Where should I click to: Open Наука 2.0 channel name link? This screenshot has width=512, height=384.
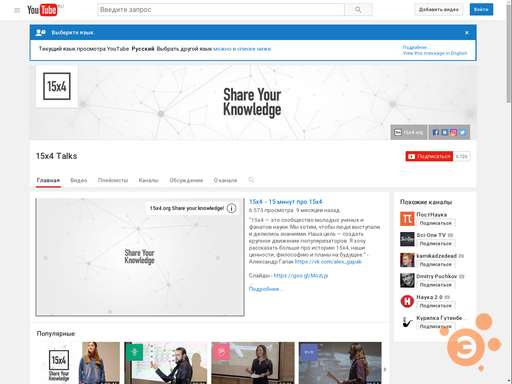(x=429, y=297)
